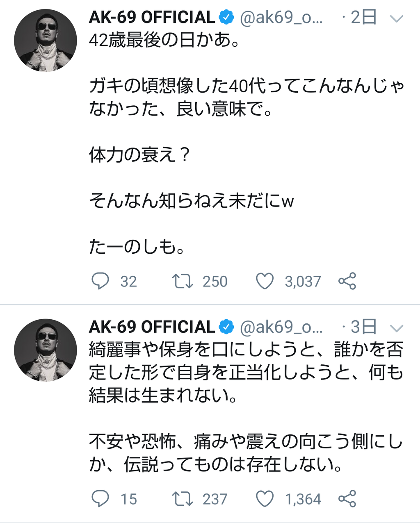Expand the second tweet's options chevron
The height and width of the screenshot is (523, 420).
click(x=397, y=328)
